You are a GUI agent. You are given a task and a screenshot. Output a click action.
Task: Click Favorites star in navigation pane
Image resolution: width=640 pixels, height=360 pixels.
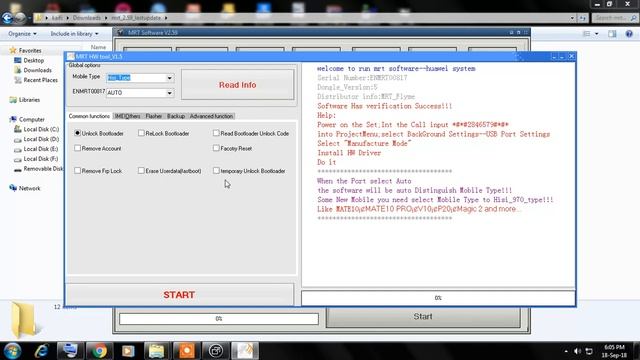(x=13, y=50)
